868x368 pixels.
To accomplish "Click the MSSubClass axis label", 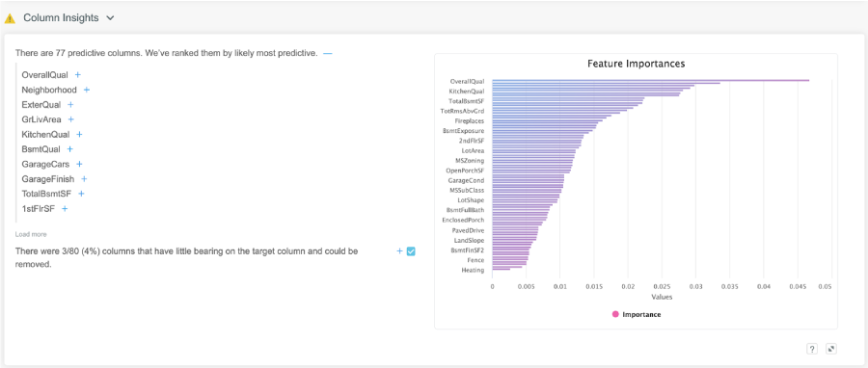I will point(467,190).
